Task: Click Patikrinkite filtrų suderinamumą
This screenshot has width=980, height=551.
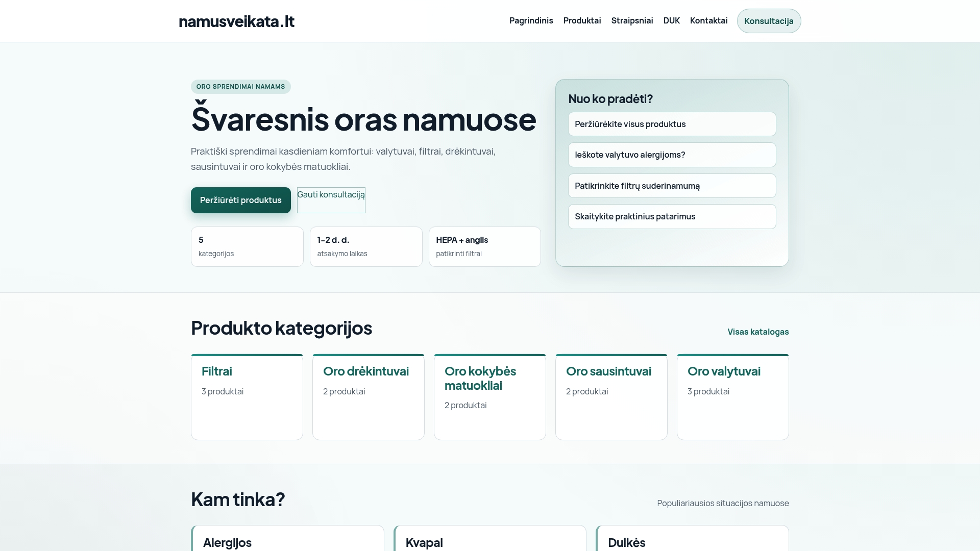Action: [x=672, y=186]
